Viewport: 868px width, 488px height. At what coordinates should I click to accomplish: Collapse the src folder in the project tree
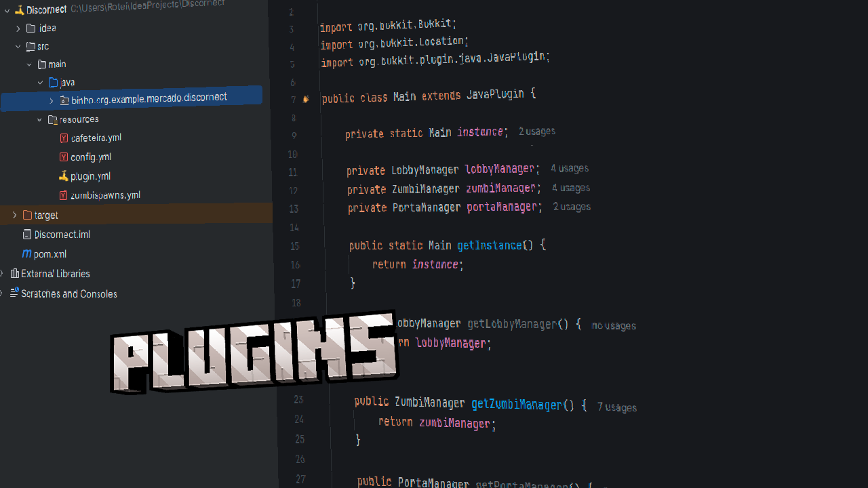18,46
